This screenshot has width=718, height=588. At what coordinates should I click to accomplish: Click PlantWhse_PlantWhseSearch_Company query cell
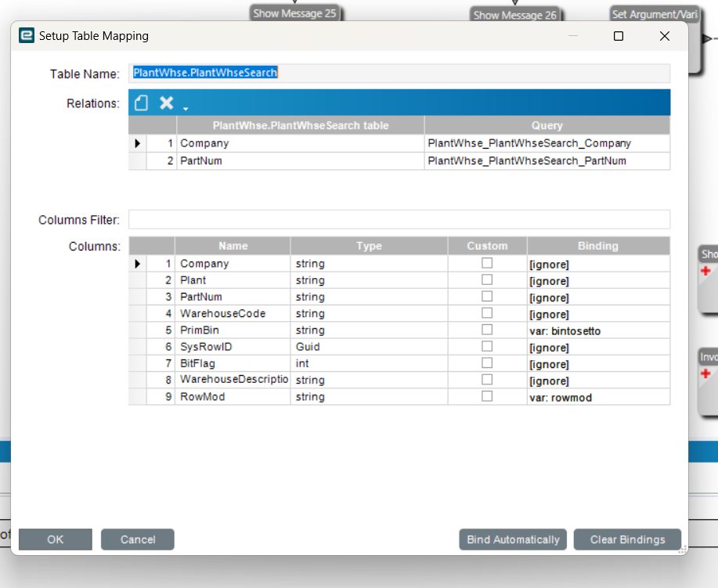[x=547, y=143]
